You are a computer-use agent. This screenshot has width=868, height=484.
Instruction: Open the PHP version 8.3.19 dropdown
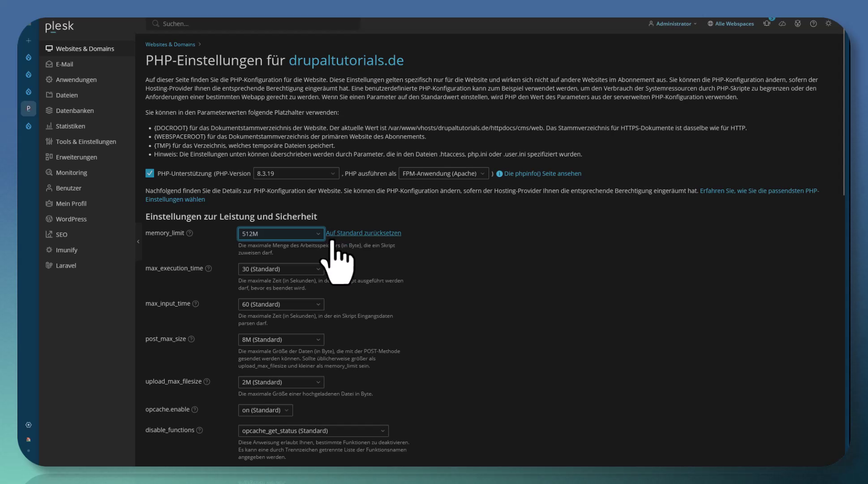296,173
